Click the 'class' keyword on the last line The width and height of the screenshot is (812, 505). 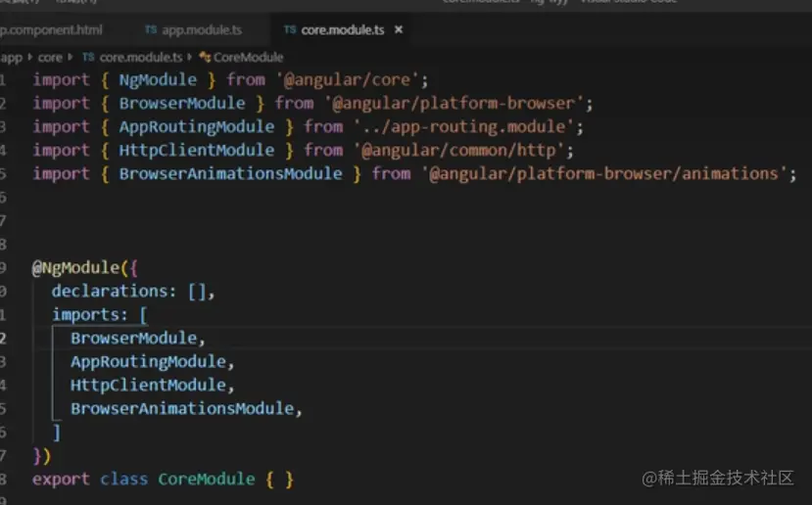123,479
